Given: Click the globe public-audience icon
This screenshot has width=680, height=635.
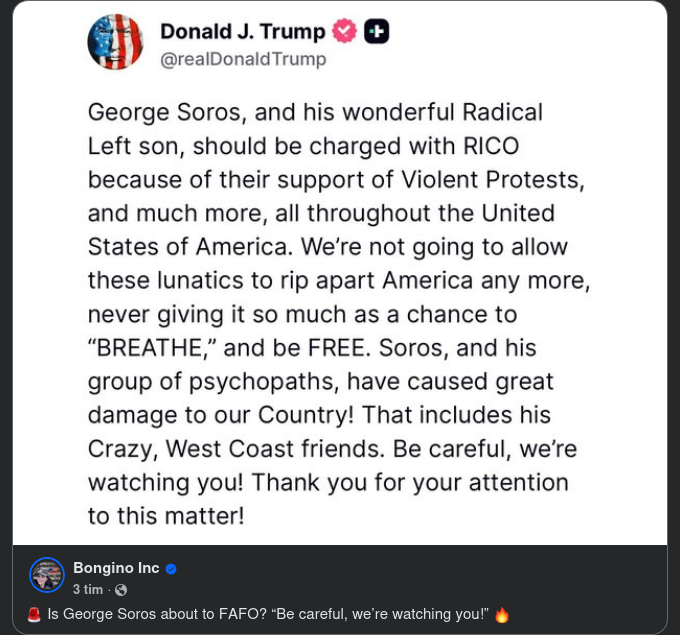Looking at the screenshot, I should point(121,590).
